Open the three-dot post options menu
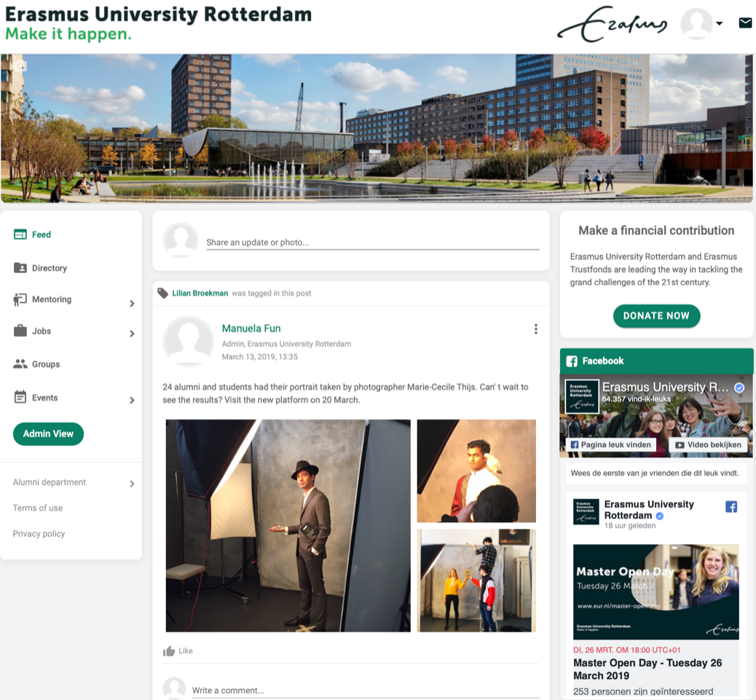 click(535, 329)
